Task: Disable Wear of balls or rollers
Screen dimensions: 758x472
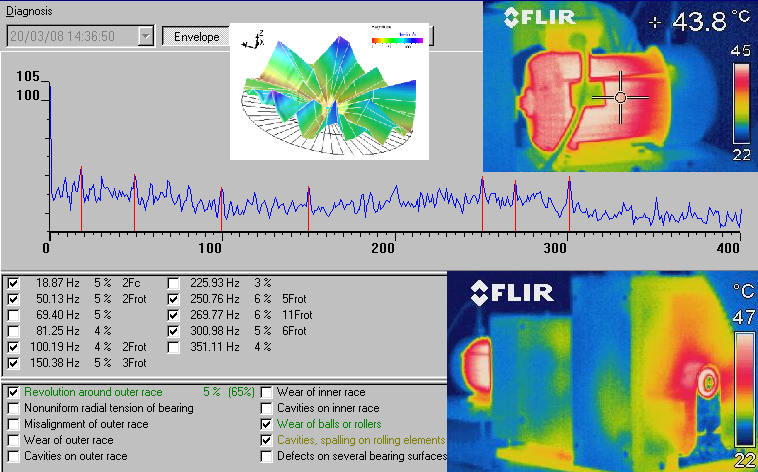Action: click(x=266, y=425)
